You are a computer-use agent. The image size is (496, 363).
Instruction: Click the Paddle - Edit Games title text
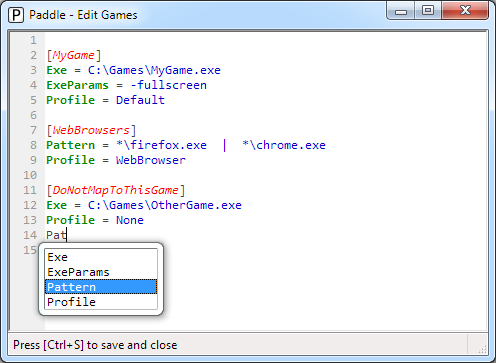pyautogui.click(x=83, y=15)
